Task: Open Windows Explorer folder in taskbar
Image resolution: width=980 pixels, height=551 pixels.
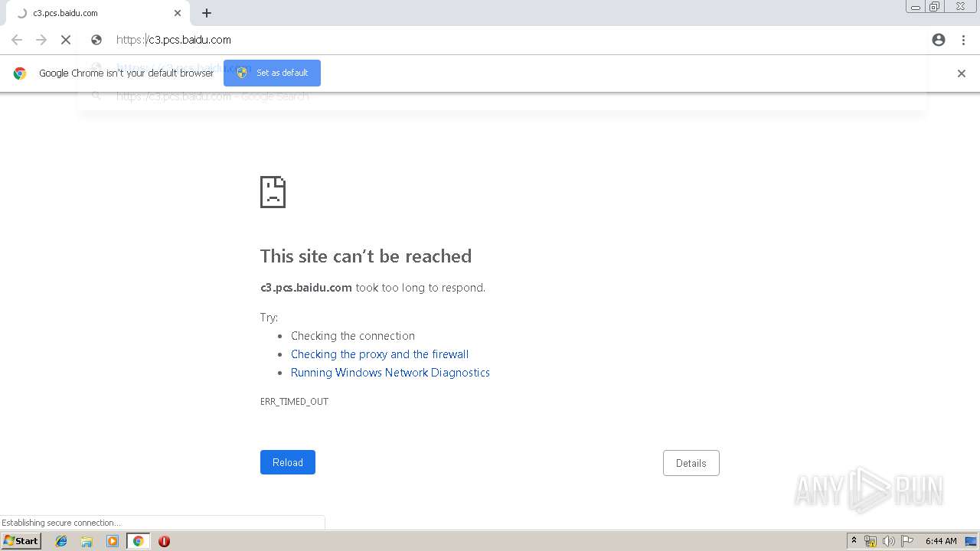Action: pos(87,541)
